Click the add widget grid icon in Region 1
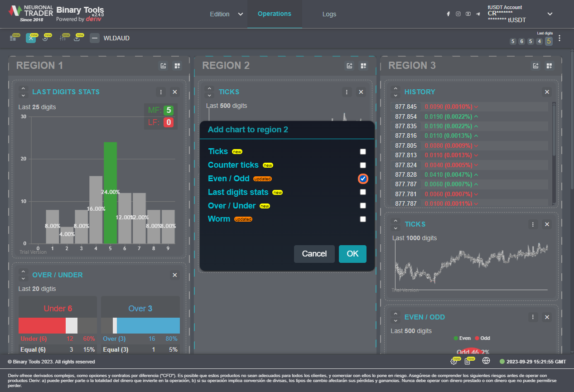 point(177,66)
